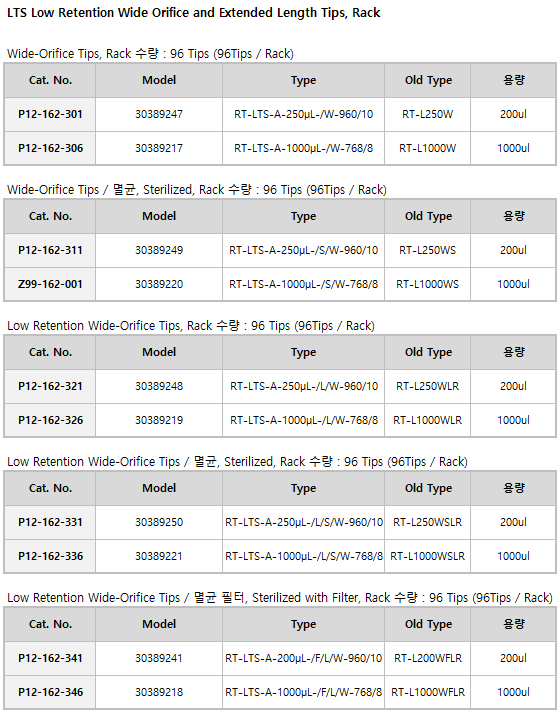This screenshot has width=560, height=713.
Task: Click type RT-LTS-A-250µL-/W-960/10
Action: 304,114
